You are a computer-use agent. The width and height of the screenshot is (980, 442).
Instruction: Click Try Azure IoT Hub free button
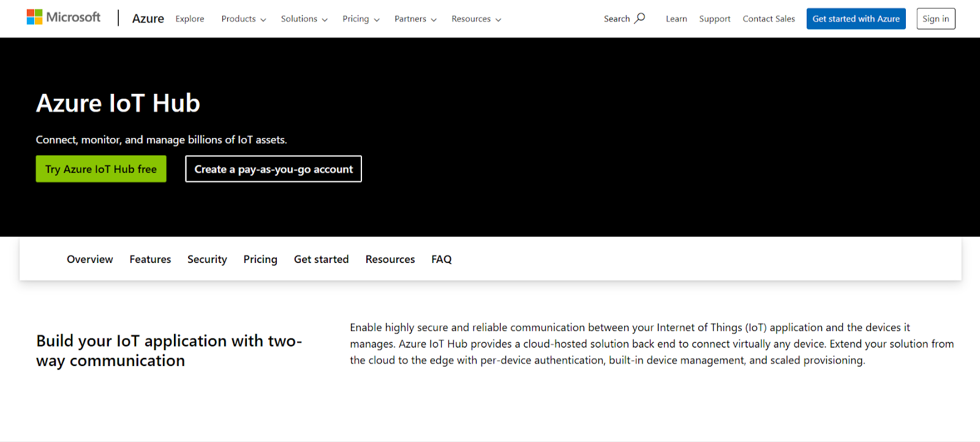click(101, 169)
